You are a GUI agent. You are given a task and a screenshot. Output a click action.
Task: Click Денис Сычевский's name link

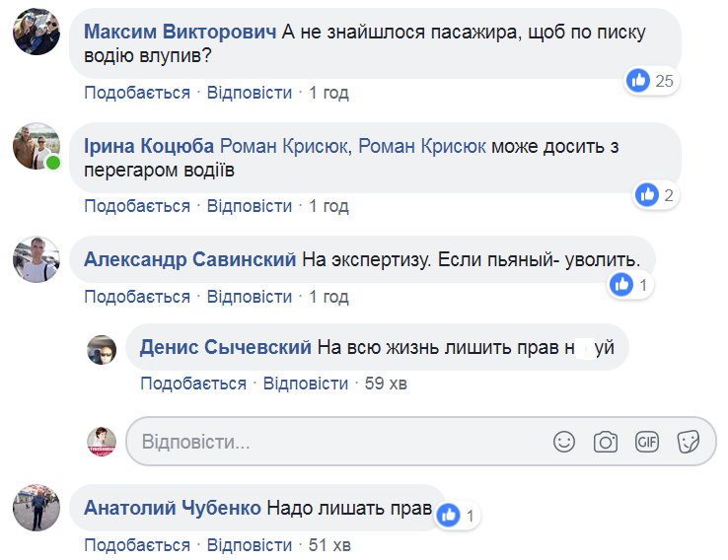tap(226, 347)
